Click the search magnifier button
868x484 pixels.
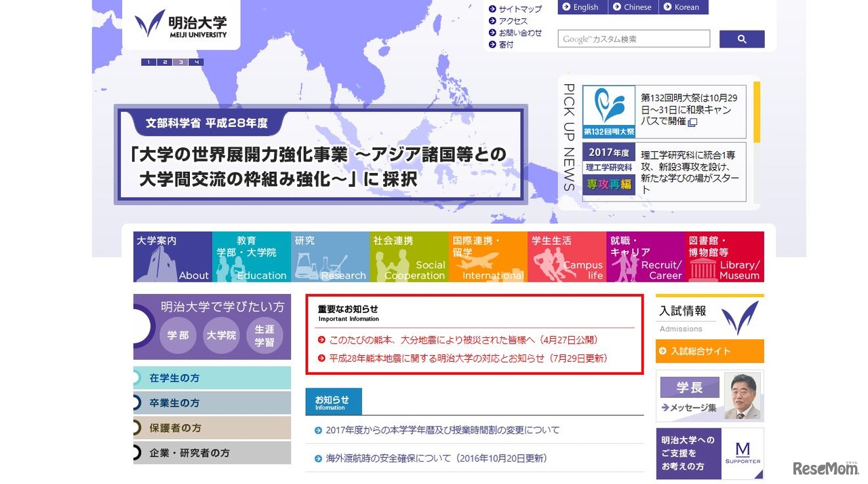pyautogui.click(x=742, y=39)
